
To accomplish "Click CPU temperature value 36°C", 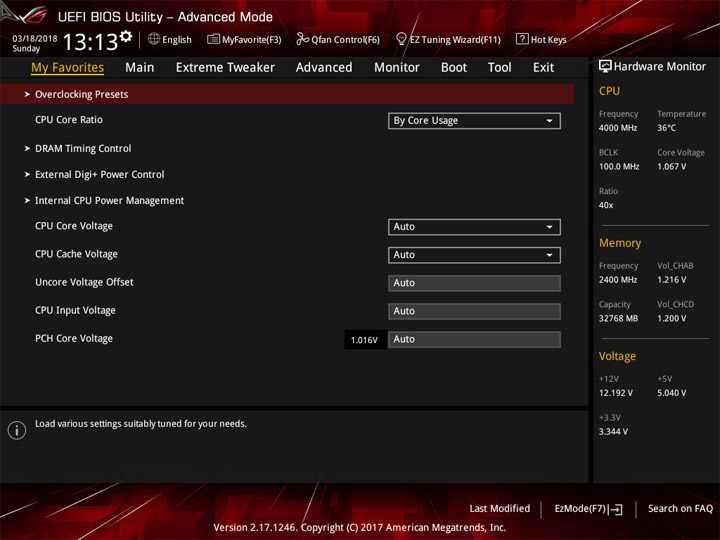I will point(666,128).
